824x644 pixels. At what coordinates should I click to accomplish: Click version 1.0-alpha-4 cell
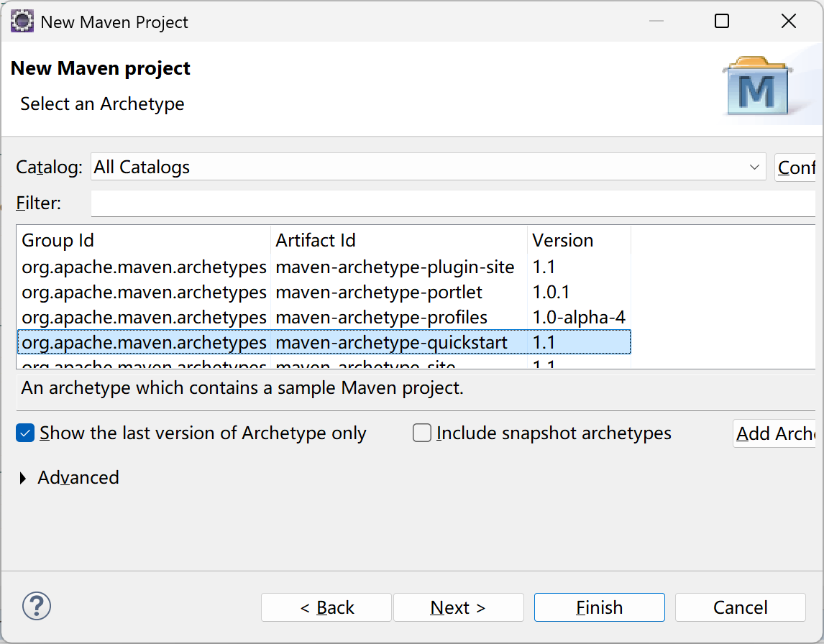click(x=579, y=317)
